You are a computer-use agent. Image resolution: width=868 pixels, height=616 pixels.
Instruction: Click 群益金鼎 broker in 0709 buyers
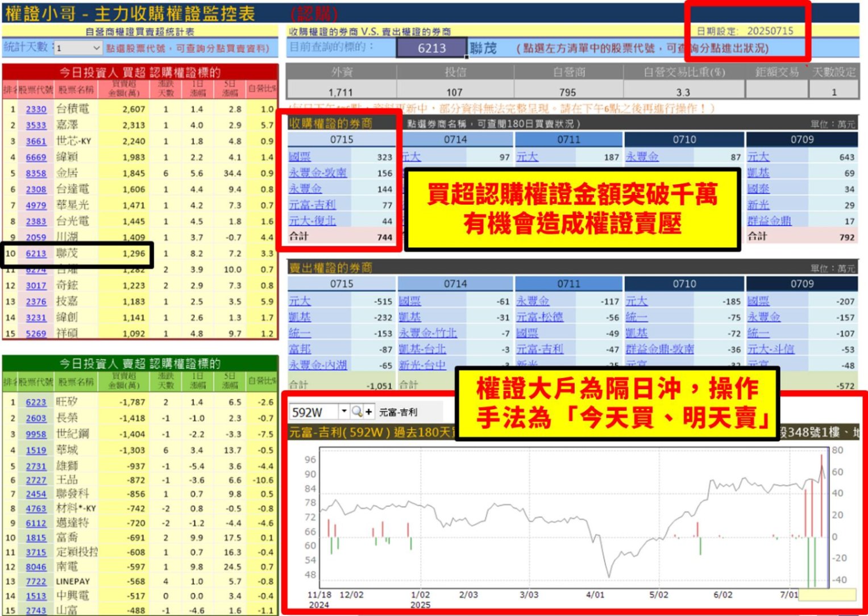[x=769, y=220]
